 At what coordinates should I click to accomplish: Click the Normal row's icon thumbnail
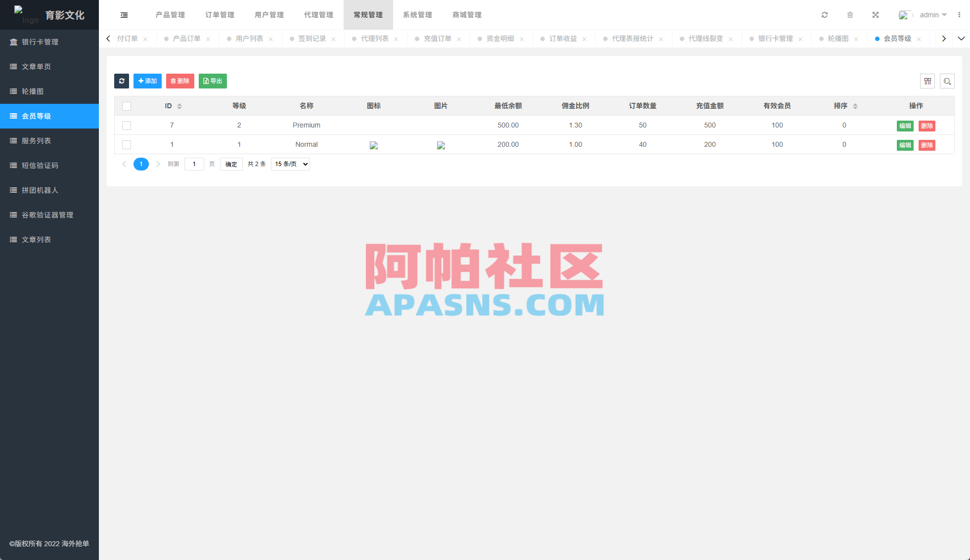click(x=374, y=145)
